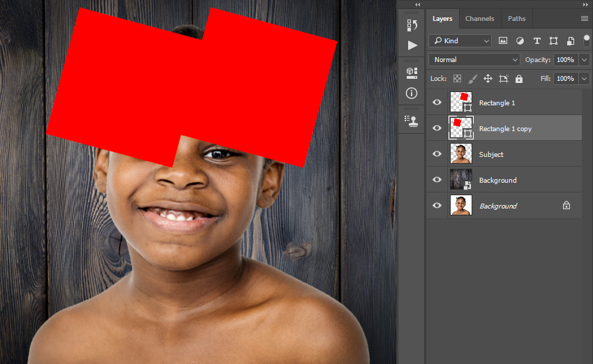Filter layers by smart objects icon
The width and height of the screenshot is (593, 364).
pos(570,41)
